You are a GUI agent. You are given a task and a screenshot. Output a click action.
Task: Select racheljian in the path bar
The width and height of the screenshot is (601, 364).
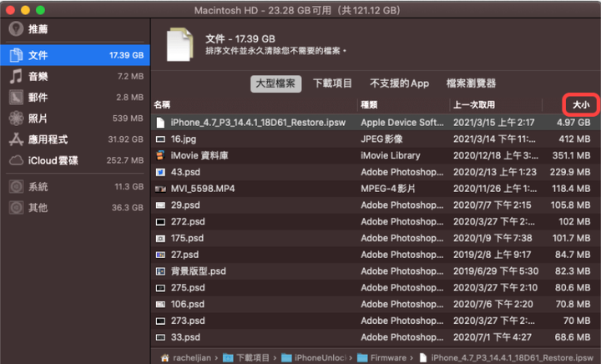(192, 358)
